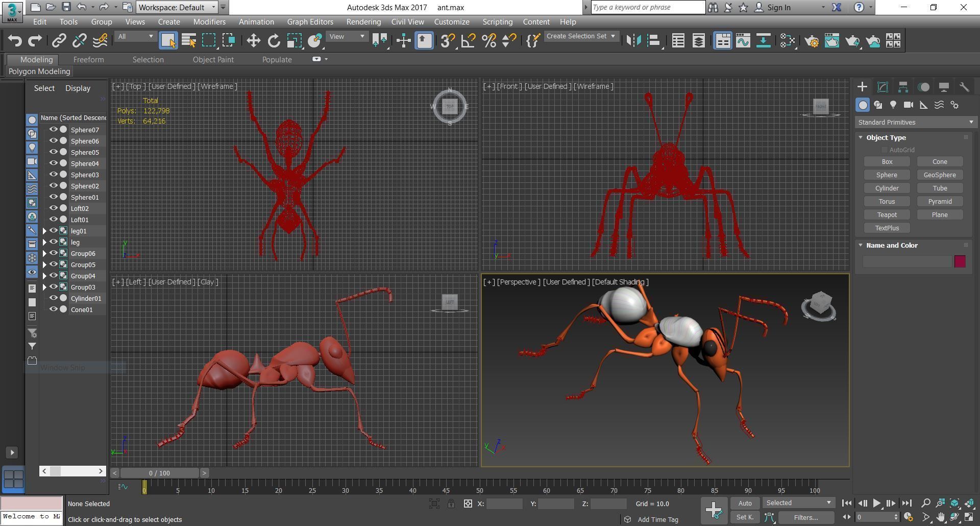Viewport: 980px width, 526px height.
Task: Toggle visibility eye of Cone01
Action: [53, 309]
